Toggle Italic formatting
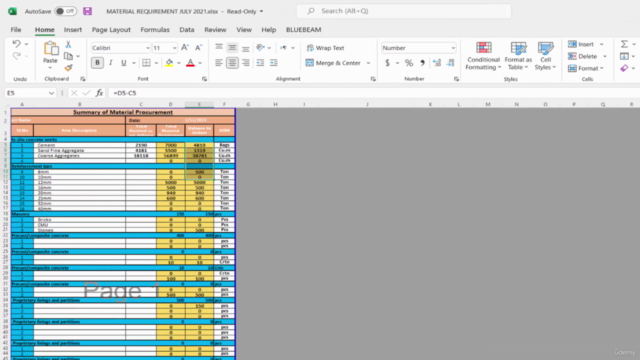The image size is (640, 360). click(111, 63)
